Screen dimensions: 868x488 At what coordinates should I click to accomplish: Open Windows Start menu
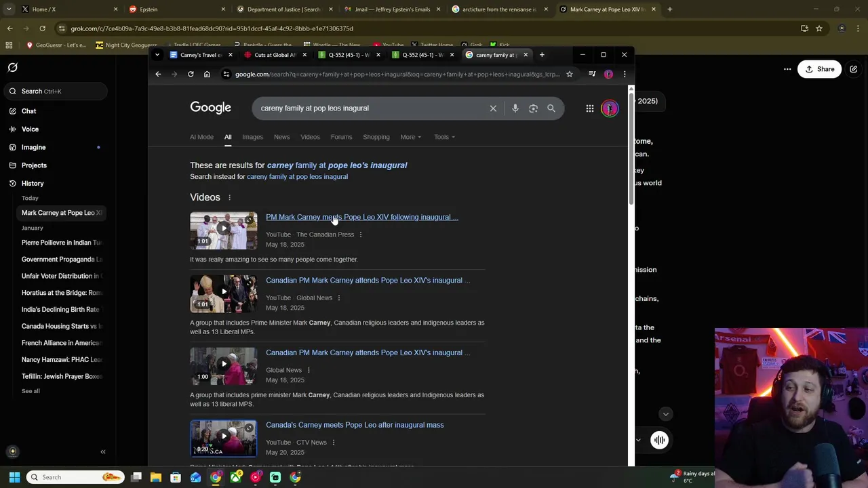click(x=14, y=477)
